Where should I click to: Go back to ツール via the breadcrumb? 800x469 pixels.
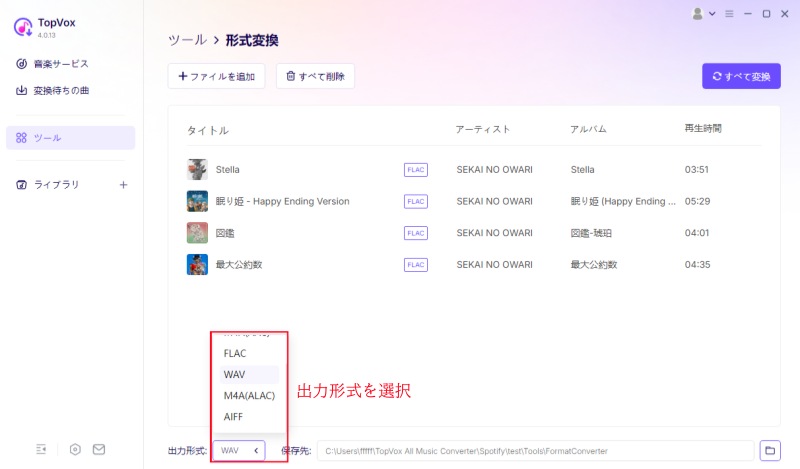pyautogui.click(x=187, y=40)
